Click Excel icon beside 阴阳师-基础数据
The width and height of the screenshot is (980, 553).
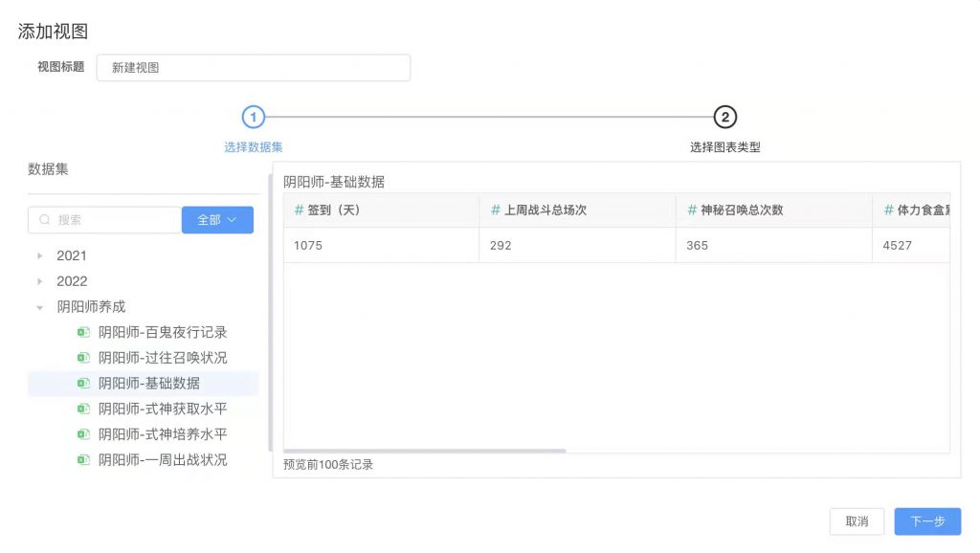[83, 384]
